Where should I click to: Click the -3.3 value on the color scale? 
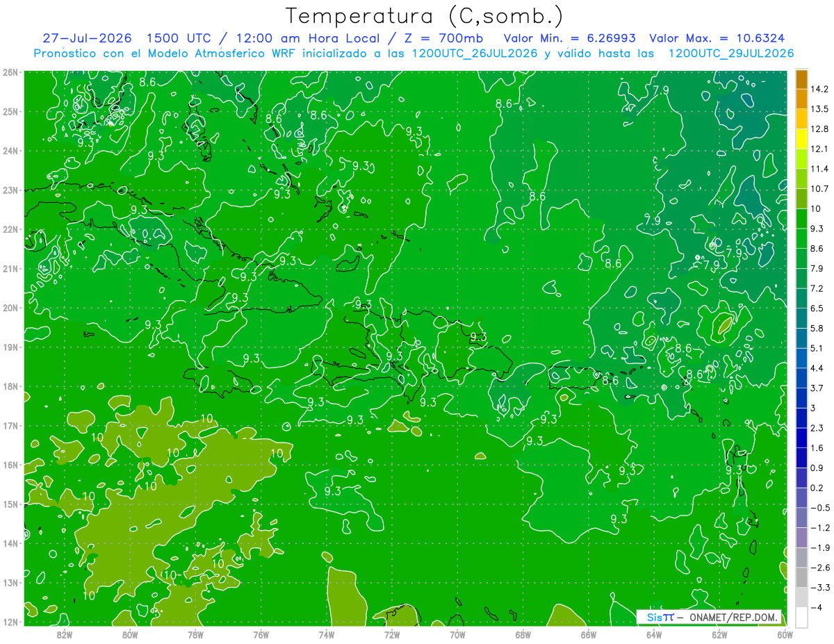pos(819,587)
